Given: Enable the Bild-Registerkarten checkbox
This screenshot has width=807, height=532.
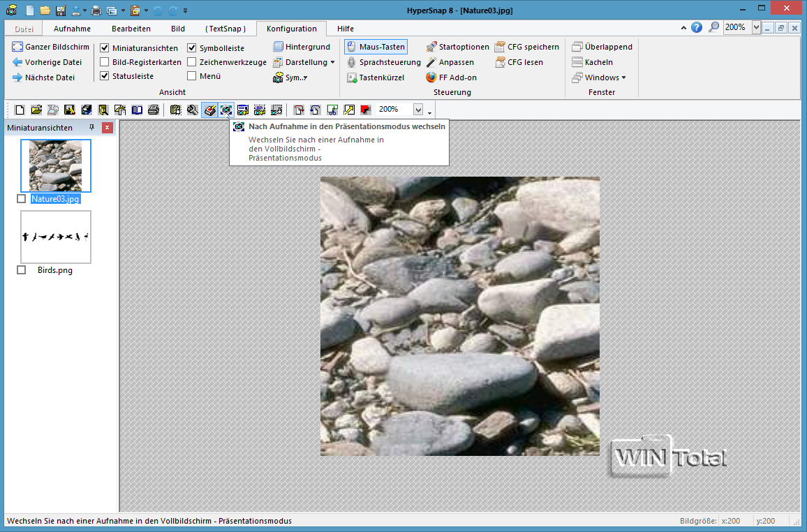Looking at the screenshot, I should tap(105, 62).
